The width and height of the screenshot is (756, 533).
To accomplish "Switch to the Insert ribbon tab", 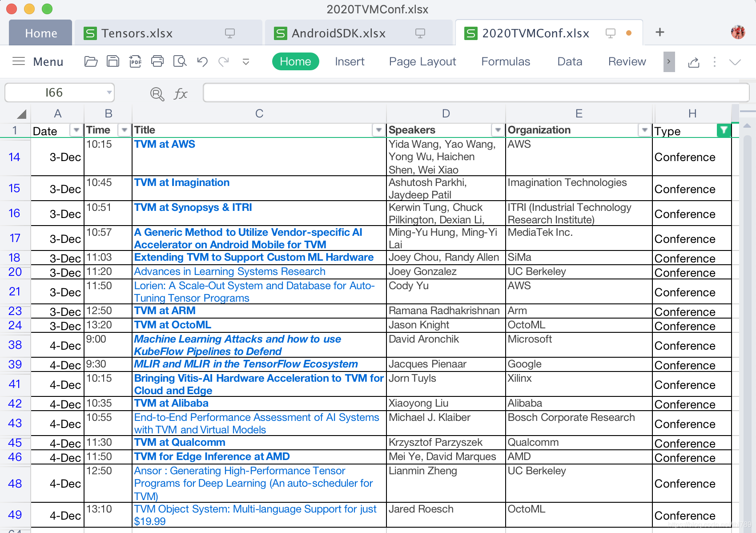I will 350,61.
